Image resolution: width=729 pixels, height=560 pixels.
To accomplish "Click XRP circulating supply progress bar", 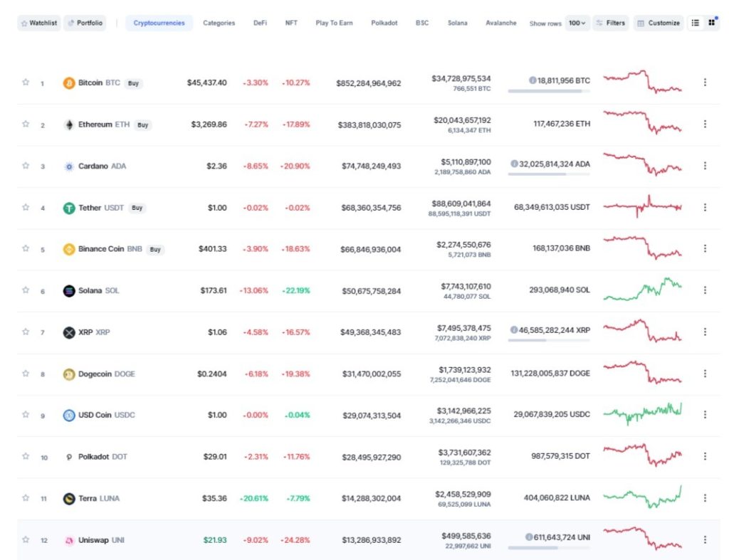I will pos(549,341).
